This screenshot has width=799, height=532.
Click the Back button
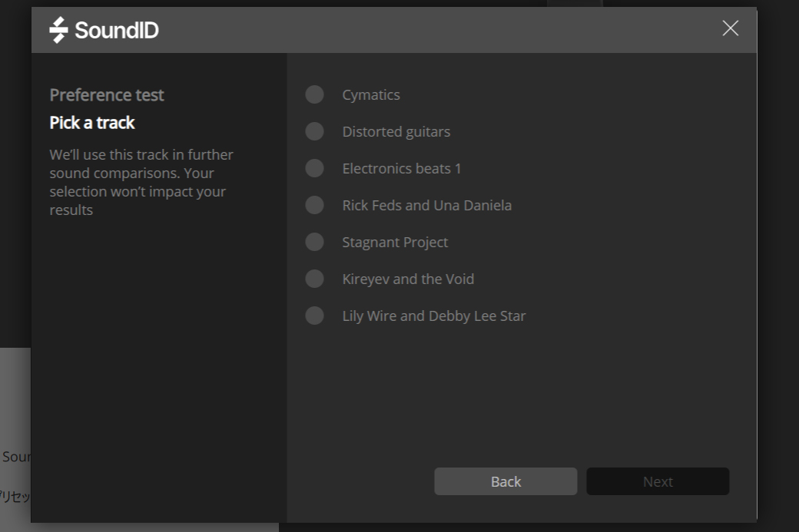click(506, 481)
